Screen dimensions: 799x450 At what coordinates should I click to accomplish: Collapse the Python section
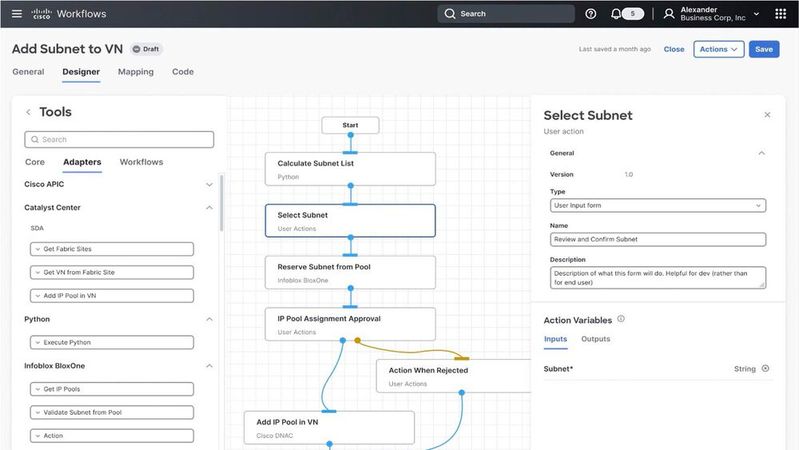tap(209, 319)
